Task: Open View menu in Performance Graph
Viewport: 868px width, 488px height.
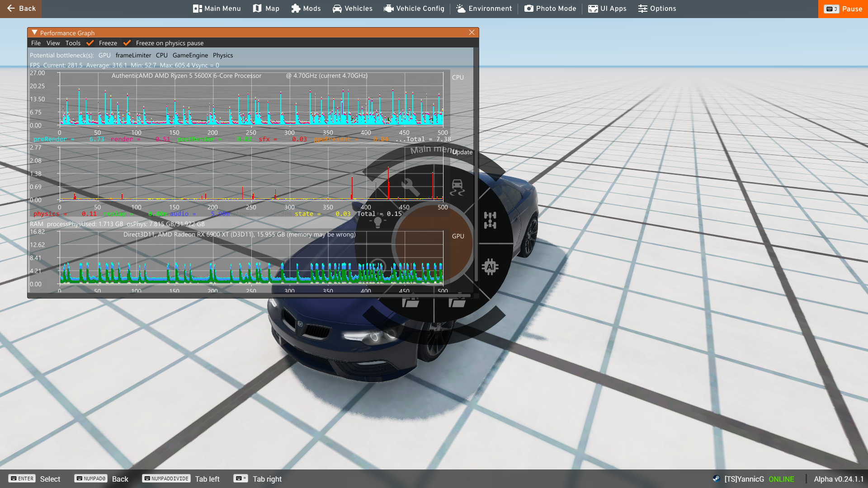Action: tap(53, 43)
